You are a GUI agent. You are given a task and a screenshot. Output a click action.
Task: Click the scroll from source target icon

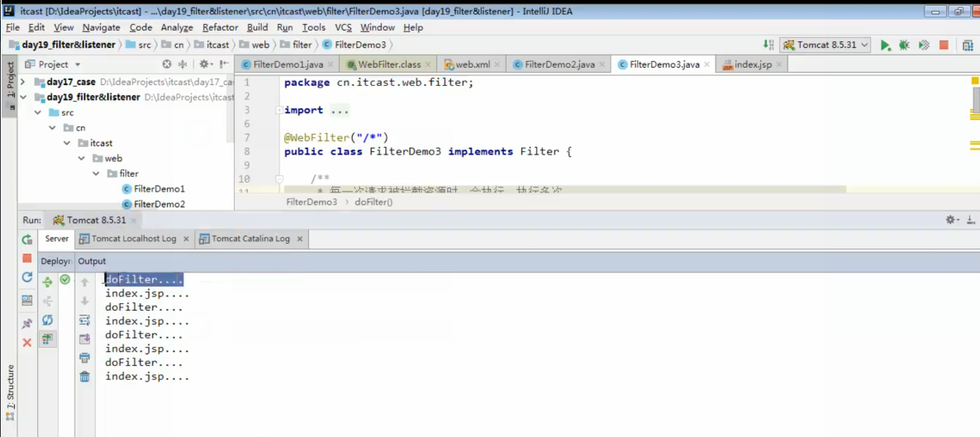click(x=167, y=64)
